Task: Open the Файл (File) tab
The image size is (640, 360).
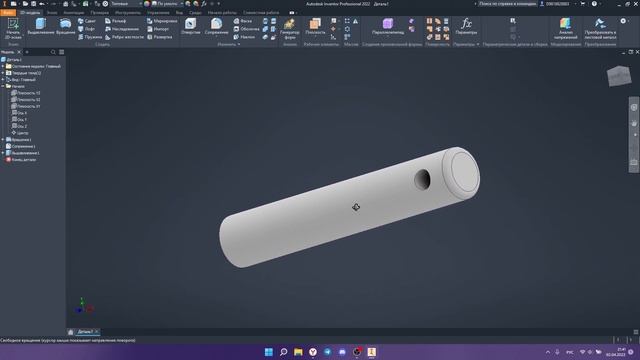Action: pos(8,13)
